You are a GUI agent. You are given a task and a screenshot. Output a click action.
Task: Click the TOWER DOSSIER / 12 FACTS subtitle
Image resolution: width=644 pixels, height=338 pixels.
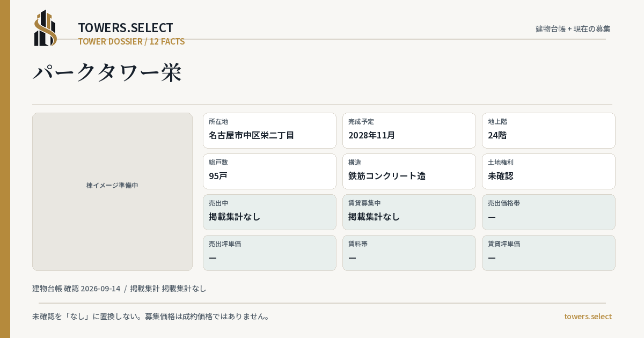point(131,41)
